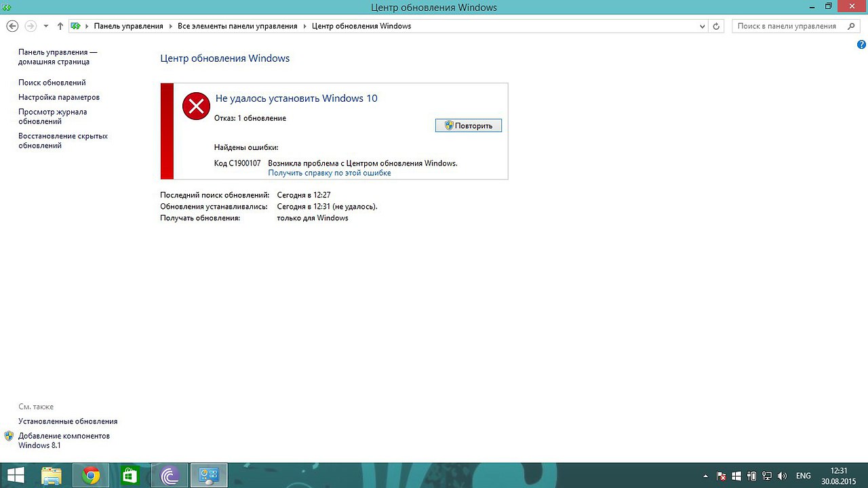868x488 pixels.
Task: Click 'Все элементы панели управления' breadcrumb
Action: pos(237,26)
